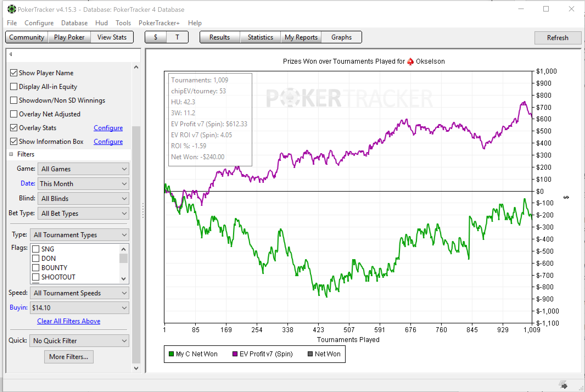Open the Quick Filter dropdown
The height and width of the screenshot is (392, 585).
click(79, 341)
